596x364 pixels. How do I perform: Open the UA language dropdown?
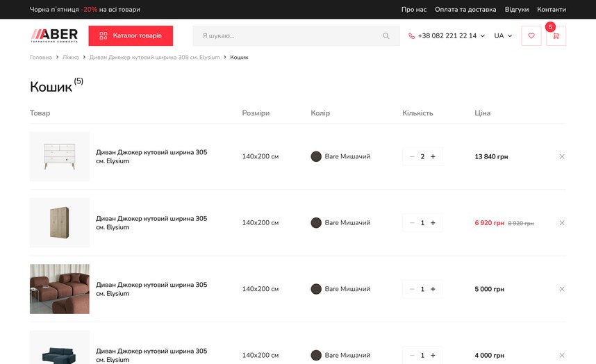click(503, 35)
